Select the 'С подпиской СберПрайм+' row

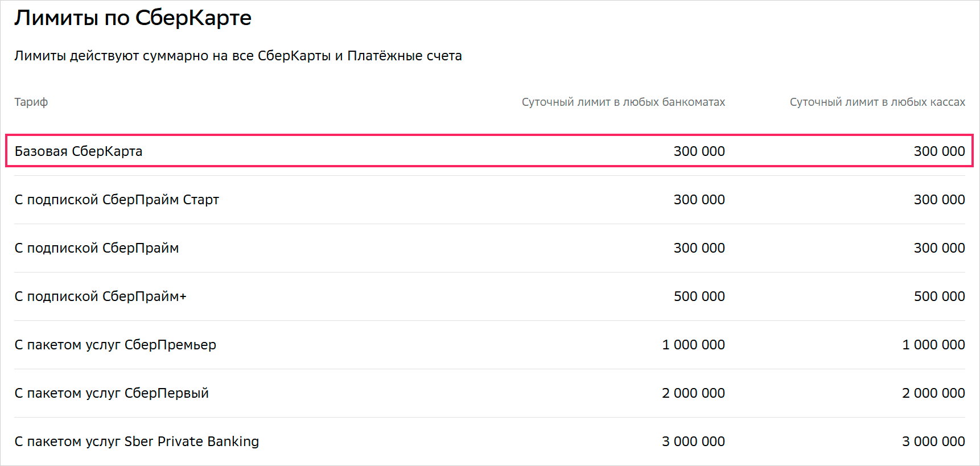(x=489, y=296)
